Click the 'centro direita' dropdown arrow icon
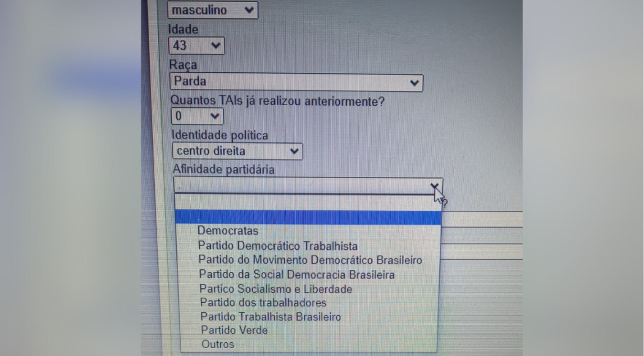The height and width of the screenshot is (356, 644). [295, 151]
